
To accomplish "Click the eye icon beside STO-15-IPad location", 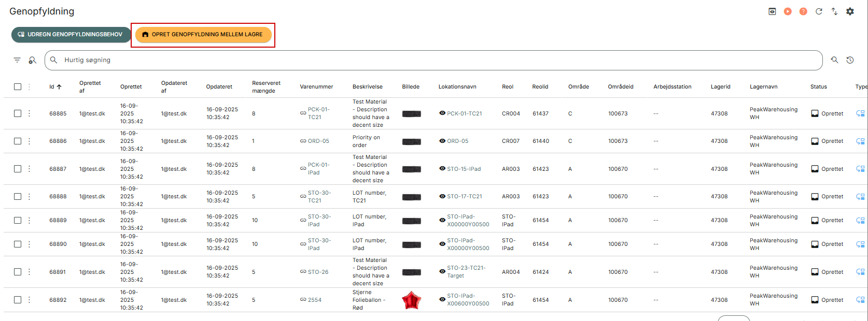I will click(442, 169).
